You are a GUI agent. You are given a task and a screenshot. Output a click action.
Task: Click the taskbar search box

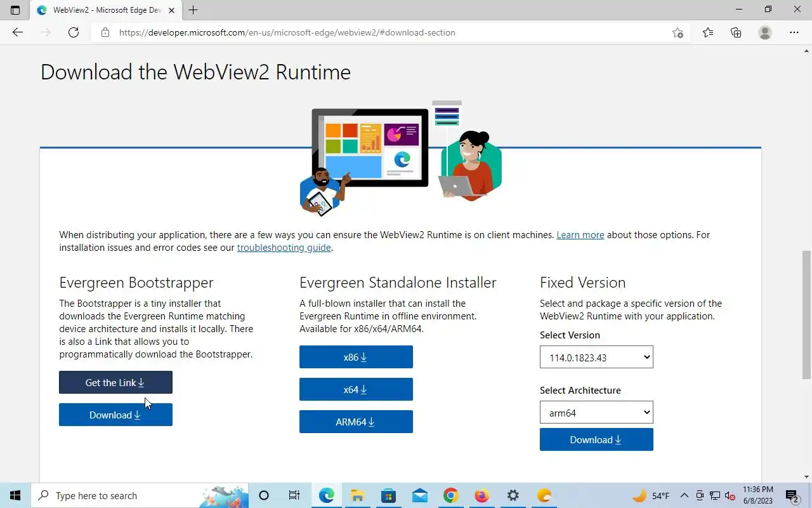pos(140,495)
